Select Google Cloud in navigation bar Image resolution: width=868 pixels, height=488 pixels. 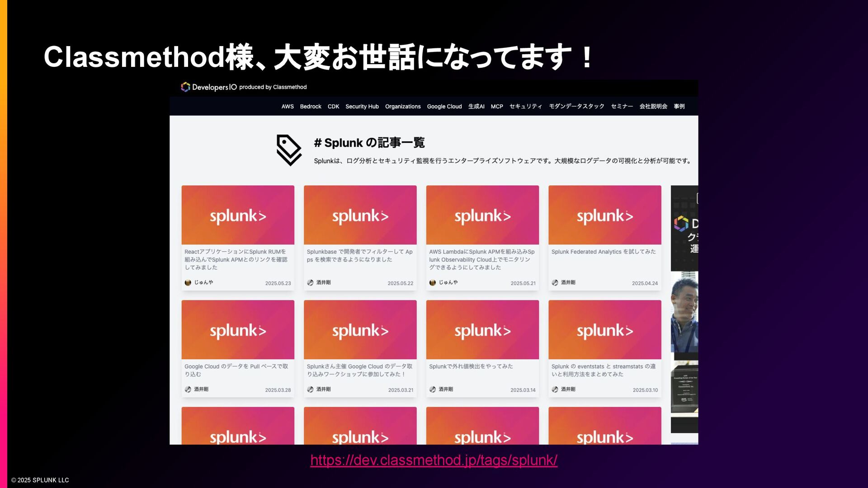click(444, 107)
